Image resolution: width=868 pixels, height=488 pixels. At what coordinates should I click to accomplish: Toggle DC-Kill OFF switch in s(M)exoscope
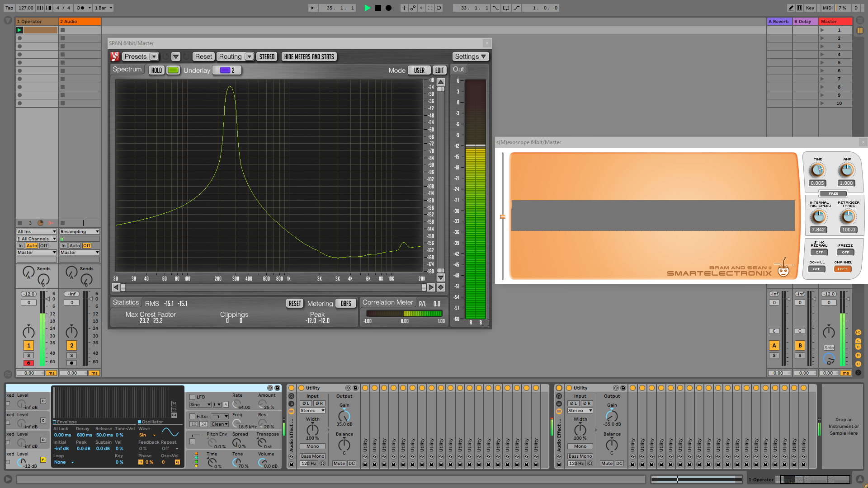click(816, 269)
